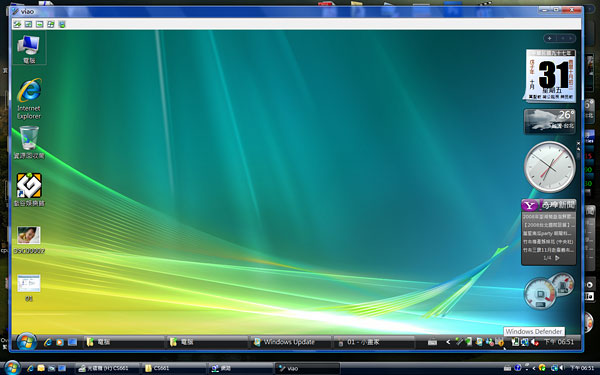This screenshot has height=375, width=600.
Task: Open the fourth headline in Yahoo news gadget
Action: (x=549, y=242)
